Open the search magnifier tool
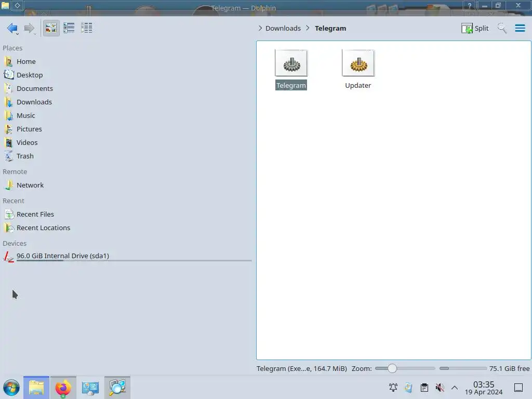 pos(502,28)
